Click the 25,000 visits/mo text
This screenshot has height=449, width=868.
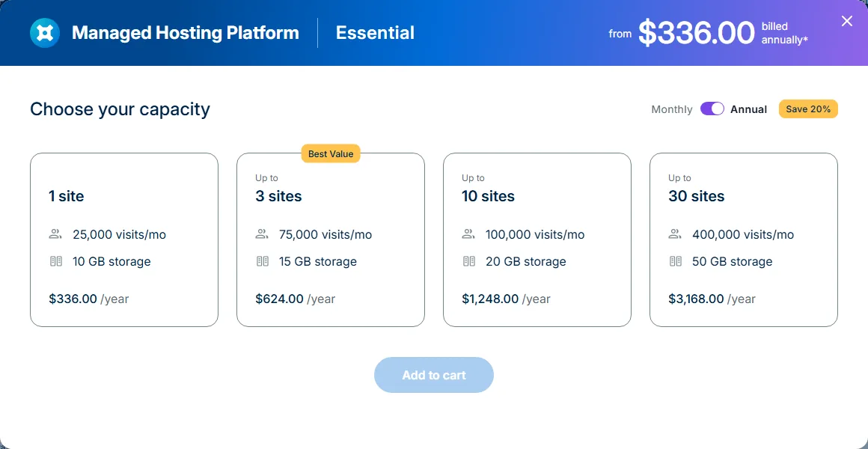coord(119,234)
